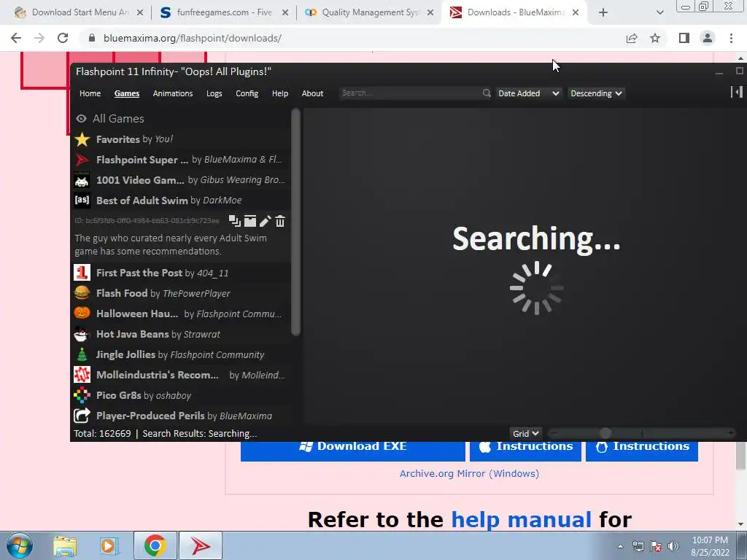Open Chrome's tab search chevron

pos(659,13)
